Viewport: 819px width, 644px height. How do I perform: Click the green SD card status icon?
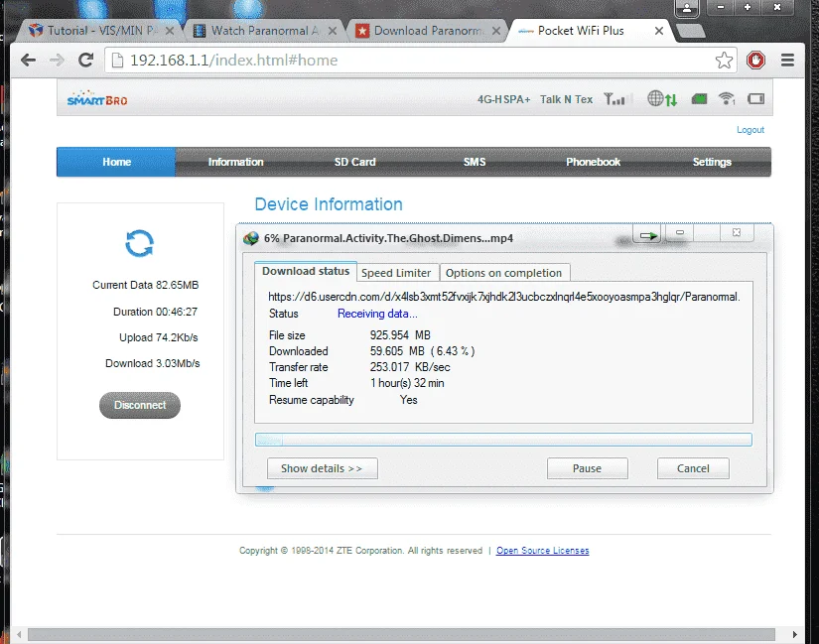pos(699,98)
